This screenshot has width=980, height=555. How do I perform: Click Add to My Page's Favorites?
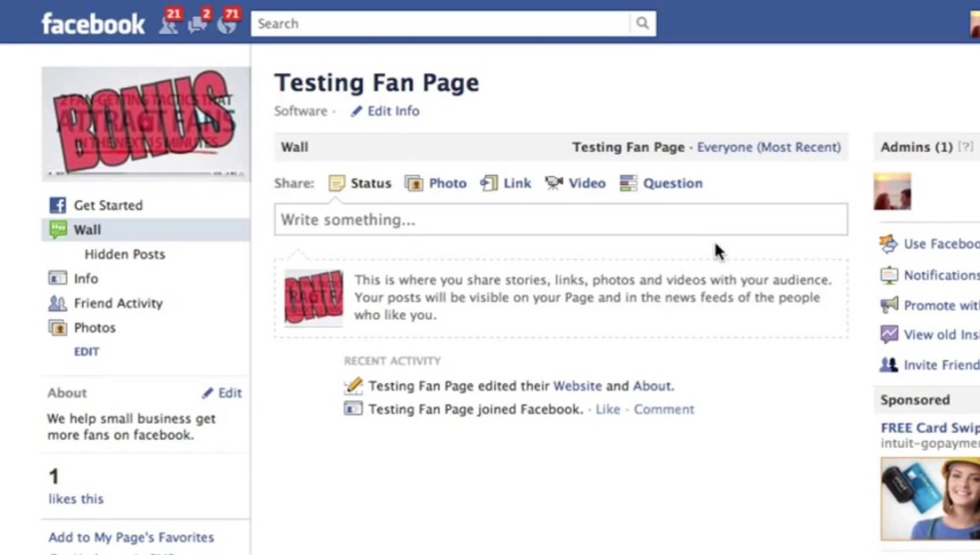click(131, 537)
